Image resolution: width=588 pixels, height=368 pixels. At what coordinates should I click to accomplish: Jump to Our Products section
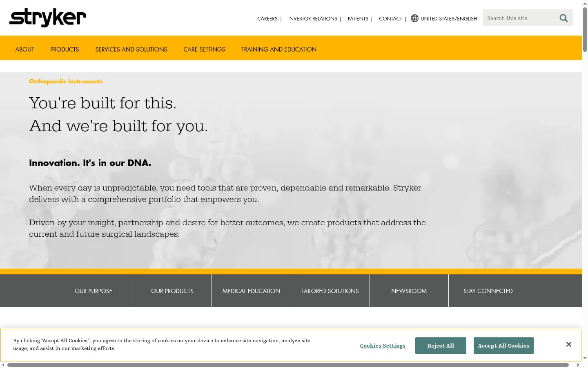pyautogui.click(x=172, y=291)
